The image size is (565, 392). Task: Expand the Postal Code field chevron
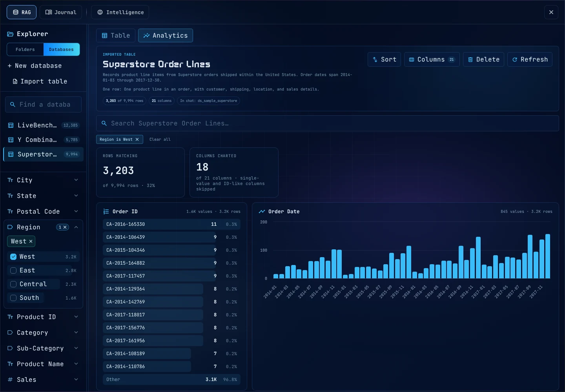pyautogui.click(x=76, y=212)
